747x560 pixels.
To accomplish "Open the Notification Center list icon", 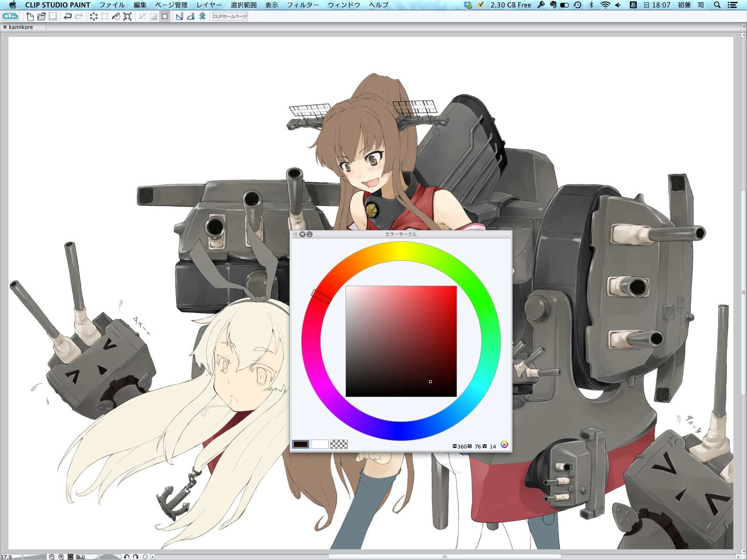I will click(x=733, y=5).
